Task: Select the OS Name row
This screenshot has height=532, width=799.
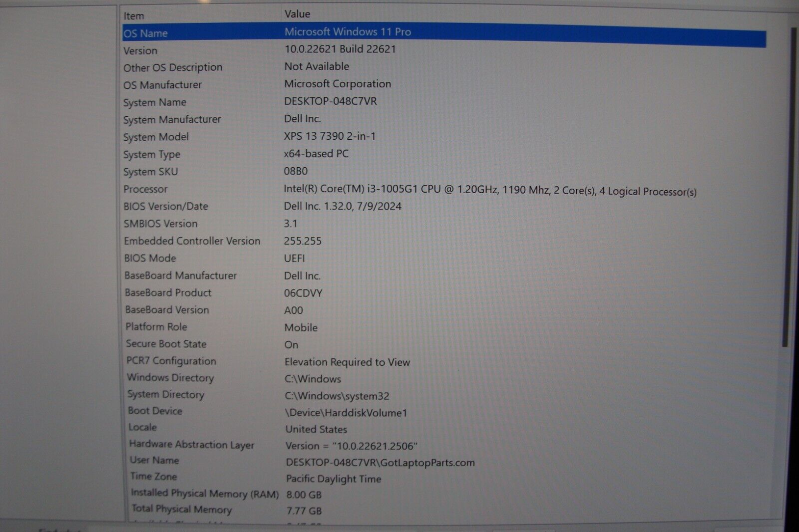Action: point(444,34)
